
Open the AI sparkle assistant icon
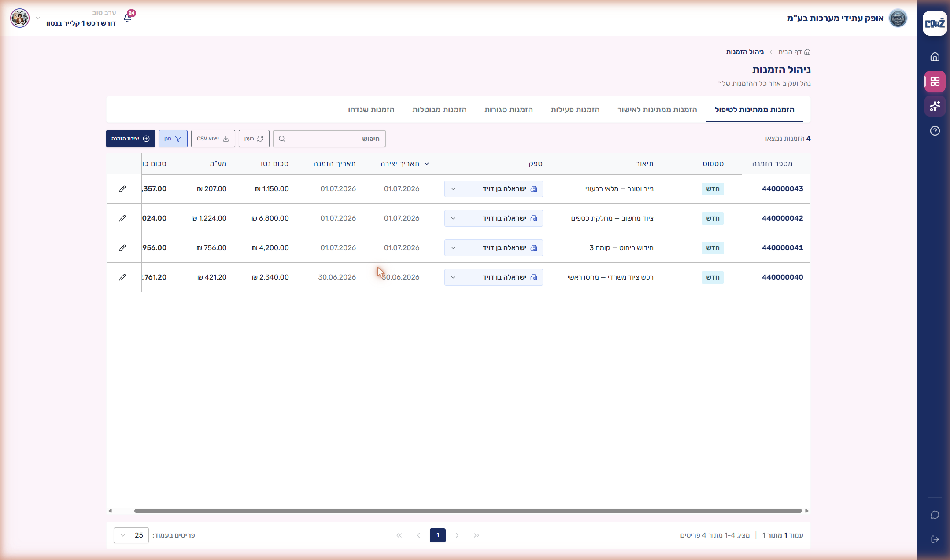coord(935,106)
